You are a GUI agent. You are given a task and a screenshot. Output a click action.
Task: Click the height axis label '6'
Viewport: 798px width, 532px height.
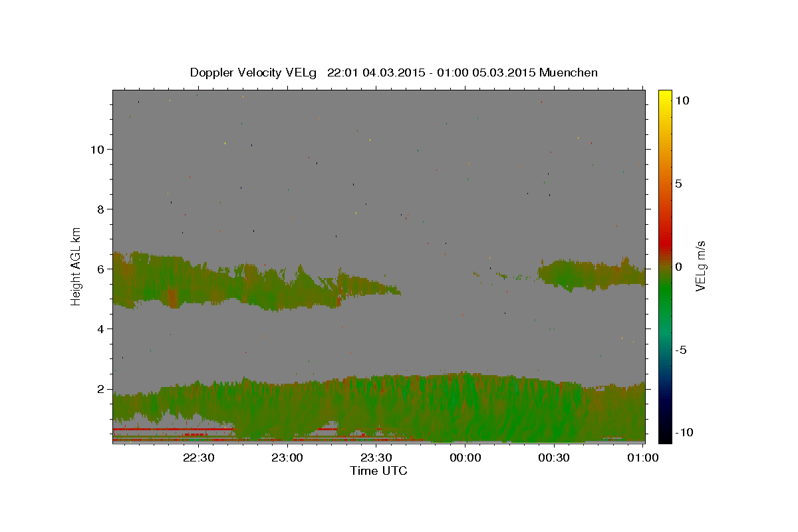pyautogui.click(x=100, y=269)
